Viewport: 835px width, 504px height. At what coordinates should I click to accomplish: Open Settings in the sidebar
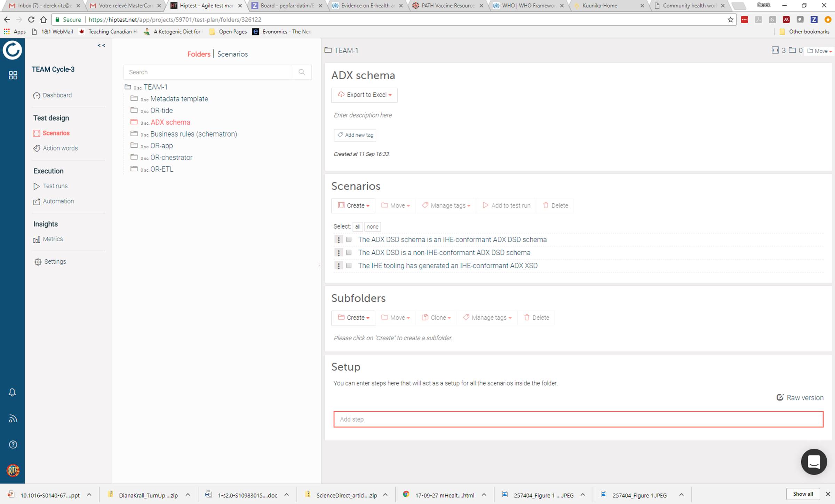click(x=50, y=262)
